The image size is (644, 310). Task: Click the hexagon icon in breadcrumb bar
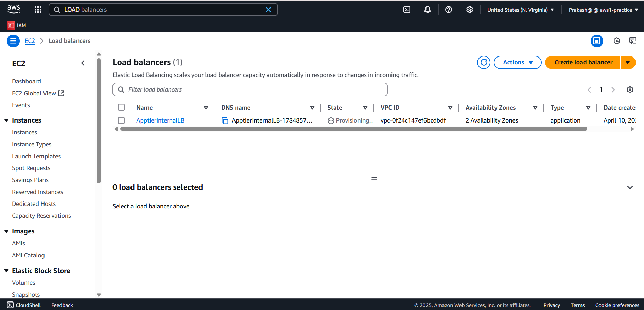click(617, 41)
